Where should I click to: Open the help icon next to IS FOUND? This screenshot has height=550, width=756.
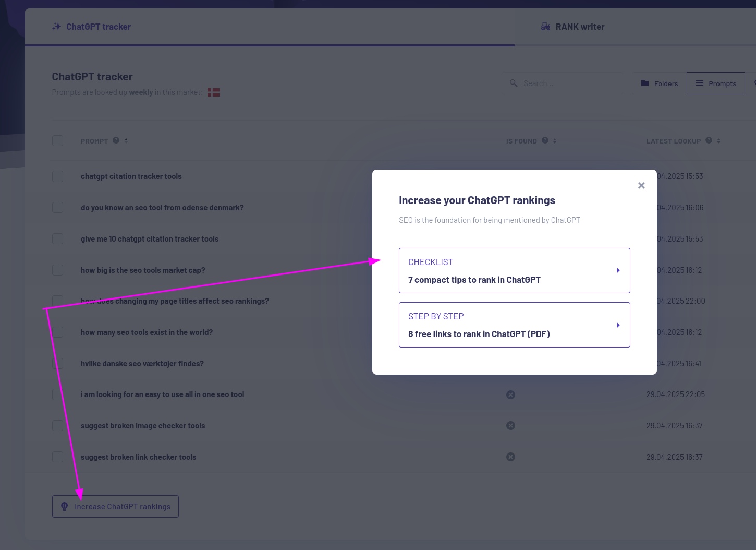[x=545, y=140]
